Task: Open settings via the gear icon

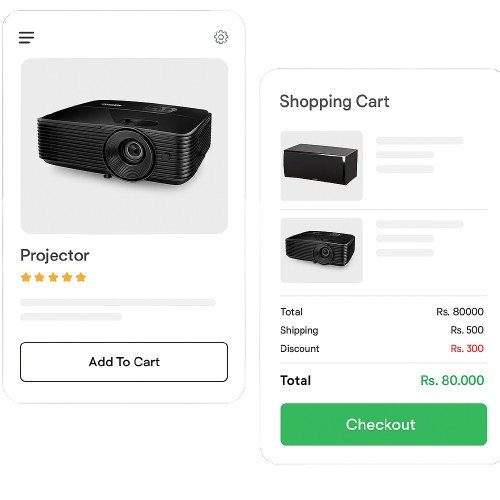Action: point(221,37)
